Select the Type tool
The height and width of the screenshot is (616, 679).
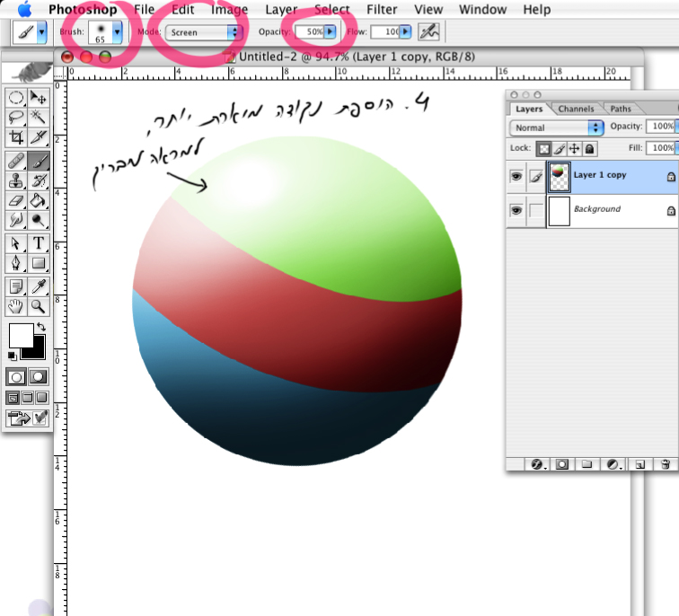point(39,243)
